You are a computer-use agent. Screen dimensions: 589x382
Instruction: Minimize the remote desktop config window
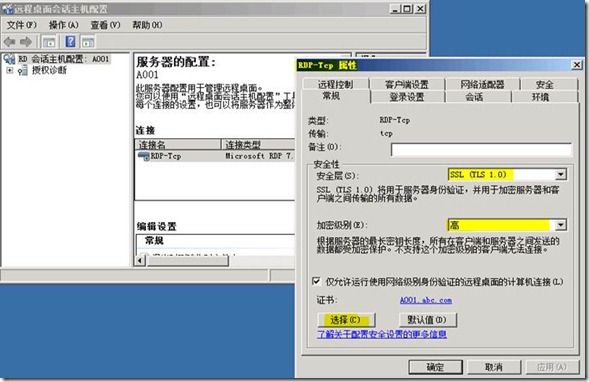point(395,8)
